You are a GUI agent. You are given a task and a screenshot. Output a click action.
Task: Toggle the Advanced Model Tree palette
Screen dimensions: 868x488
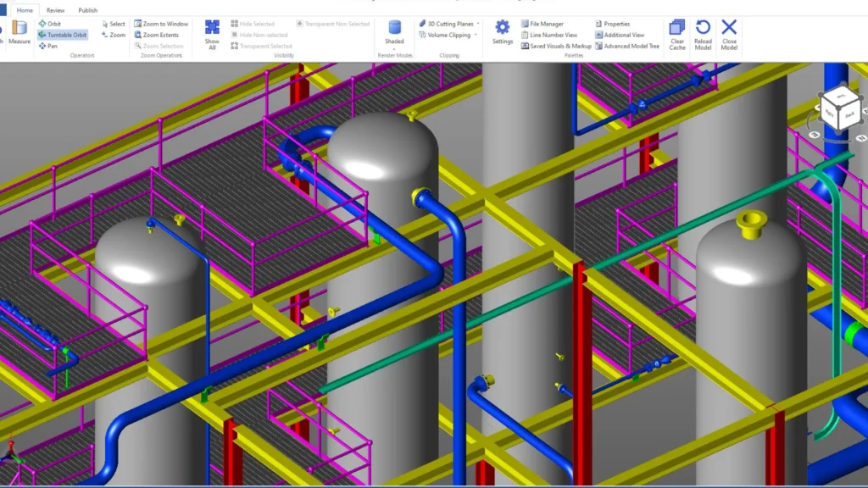(626, 46)
